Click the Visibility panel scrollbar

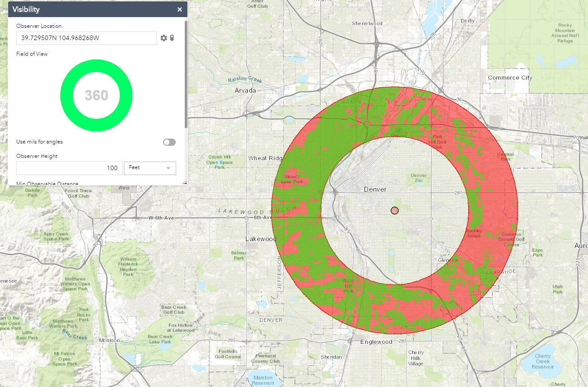click(186, 74)
